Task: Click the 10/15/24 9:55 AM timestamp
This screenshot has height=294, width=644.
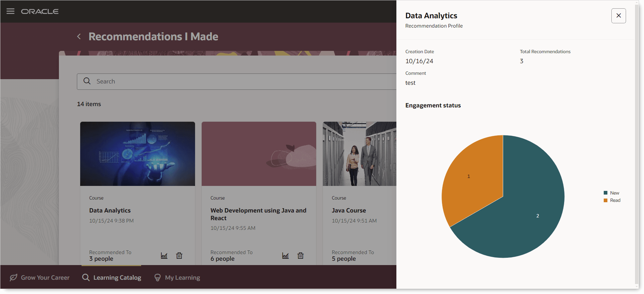Action: (x=233, y=228)
